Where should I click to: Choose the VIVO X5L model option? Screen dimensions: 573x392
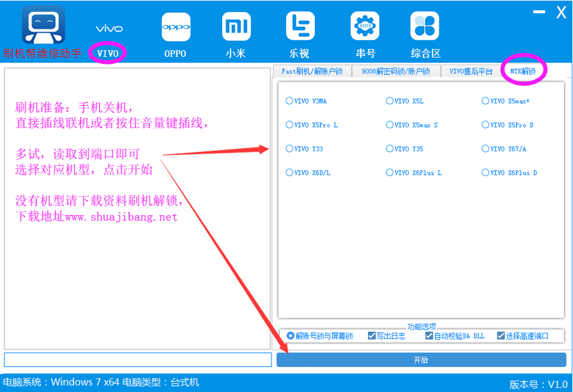(390, 101)
